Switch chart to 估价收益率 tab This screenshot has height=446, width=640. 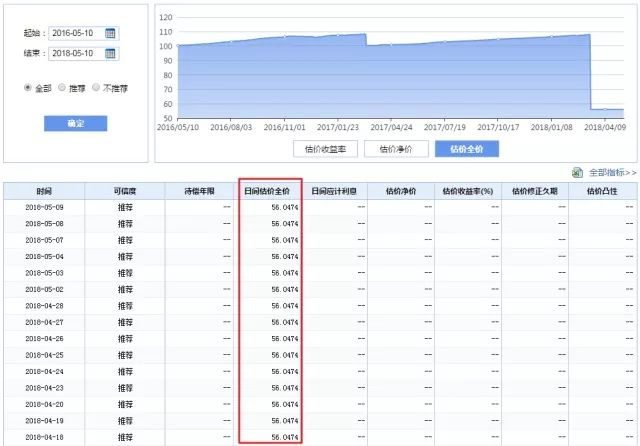click(325, 149)
